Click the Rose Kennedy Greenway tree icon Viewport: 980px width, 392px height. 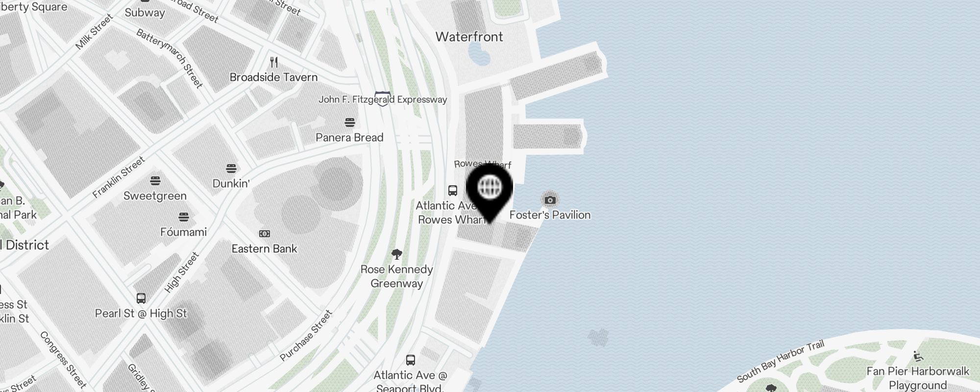(397, 254)
